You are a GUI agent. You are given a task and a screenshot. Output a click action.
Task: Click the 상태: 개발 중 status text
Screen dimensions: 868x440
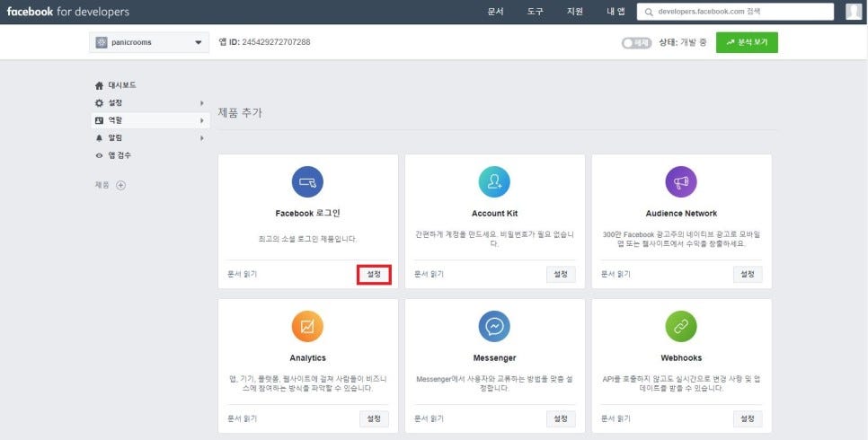(683, 42)
